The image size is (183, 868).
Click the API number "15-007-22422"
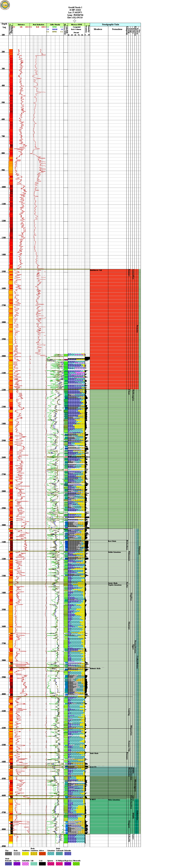(x=75, y=10)
